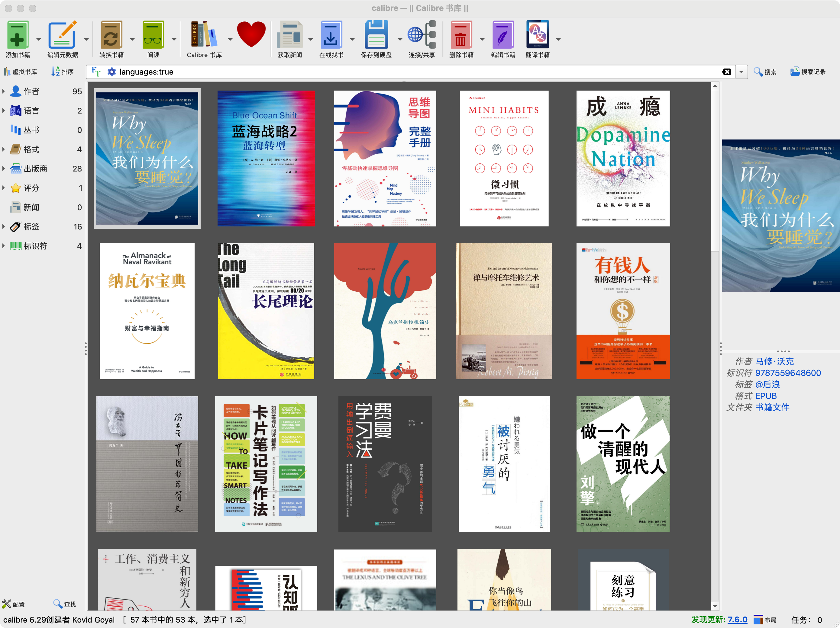
Task: Open Calibre library dropdown arrow
Action: pos(230,40)
